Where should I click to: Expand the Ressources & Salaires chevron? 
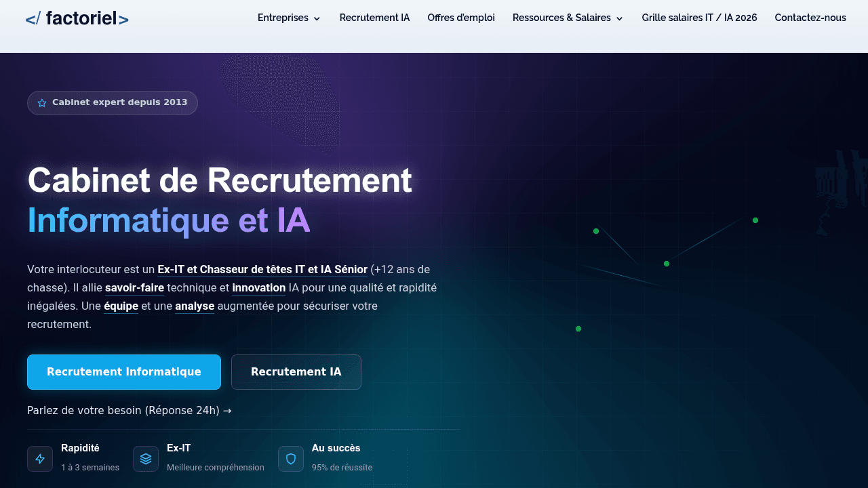619,18
